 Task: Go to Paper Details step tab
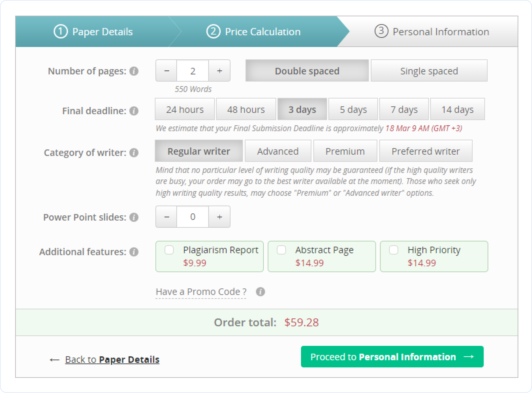[x=93, y=32]
